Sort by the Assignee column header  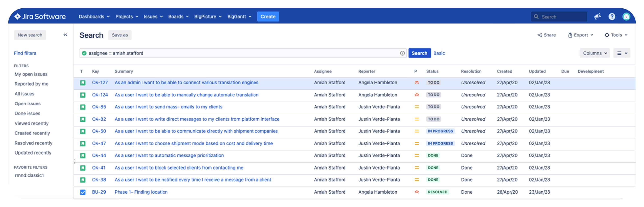point(322,71)
